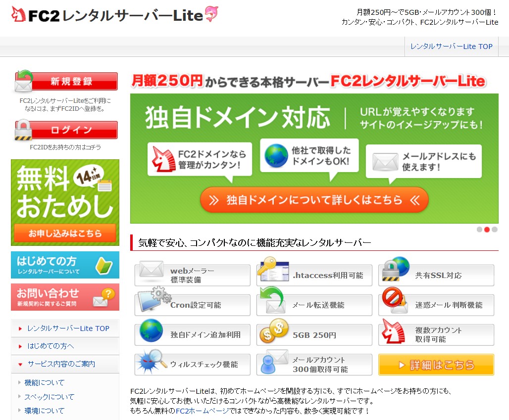Click FC2ドメインなら管理がカンタン speech bubble

(200, 160)
